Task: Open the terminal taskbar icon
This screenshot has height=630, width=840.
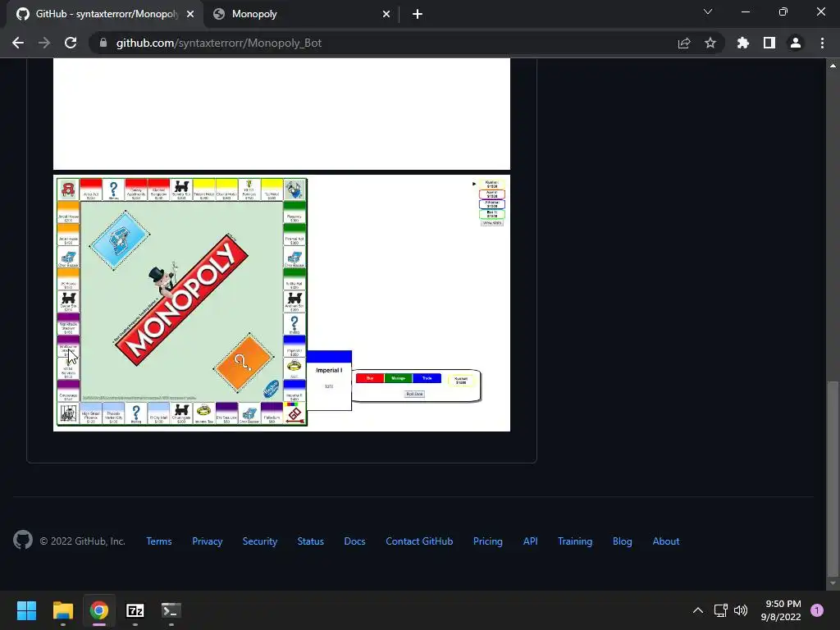Action: 171,610
